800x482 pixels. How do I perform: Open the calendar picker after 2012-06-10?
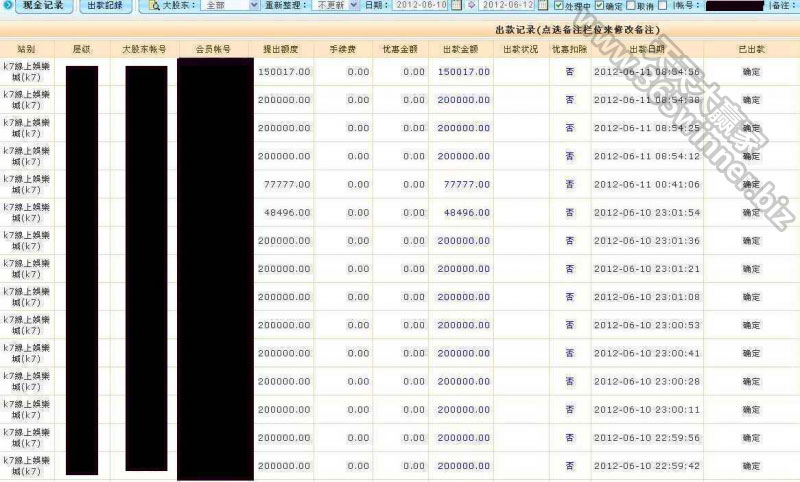tap(457, 5)
